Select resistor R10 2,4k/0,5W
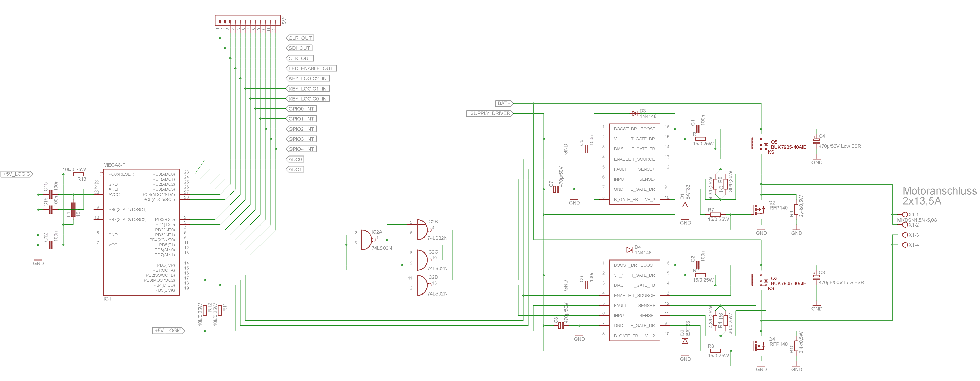Image resolution: width=980 pixels, height=381 pixels. [796, 346]
